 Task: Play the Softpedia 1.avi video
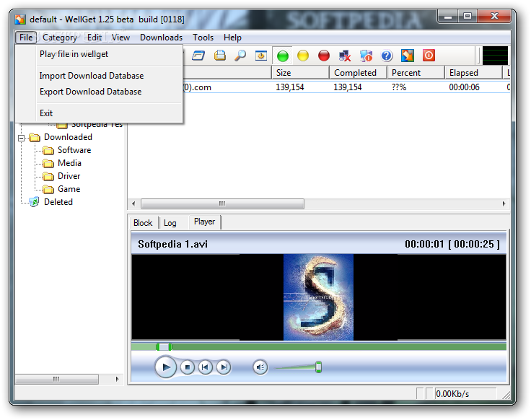click(x=166, y=367)
